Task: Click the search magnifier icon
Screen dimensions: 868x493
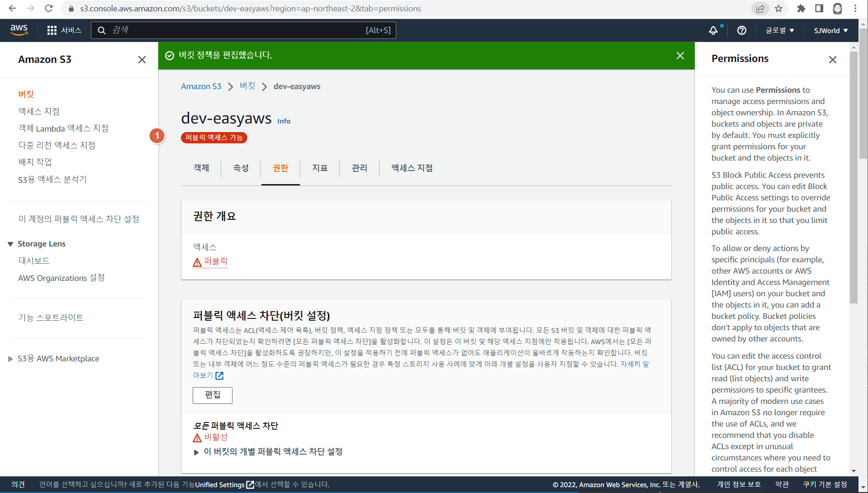Action: 102,30
